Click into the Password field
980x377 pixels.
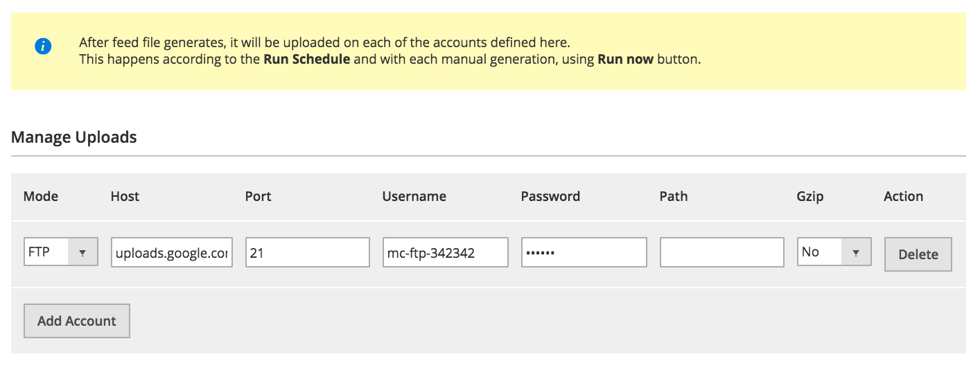(x=584, y=252)
